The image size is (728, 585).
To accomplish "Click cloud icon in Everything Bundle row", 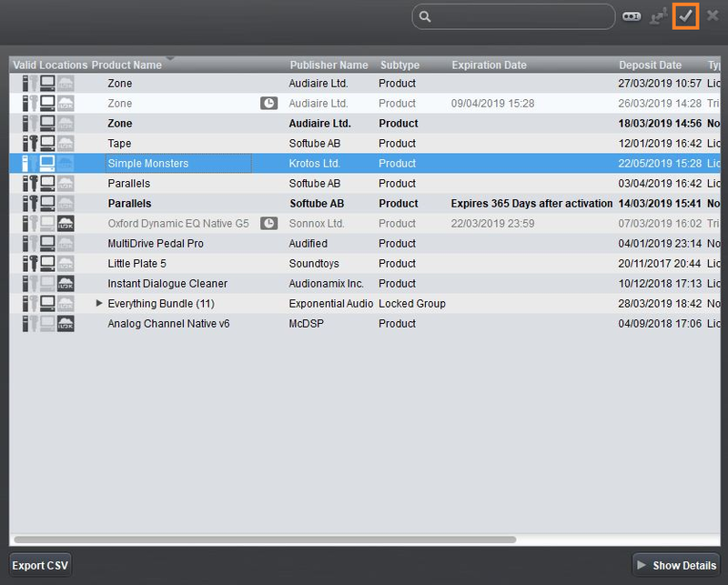I will (x=66, y=303).
